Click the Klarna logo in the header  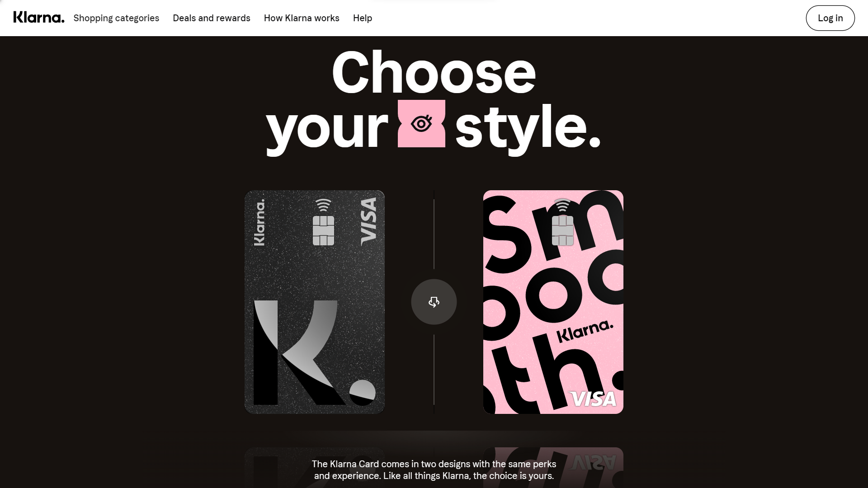(x=39, y=18)
